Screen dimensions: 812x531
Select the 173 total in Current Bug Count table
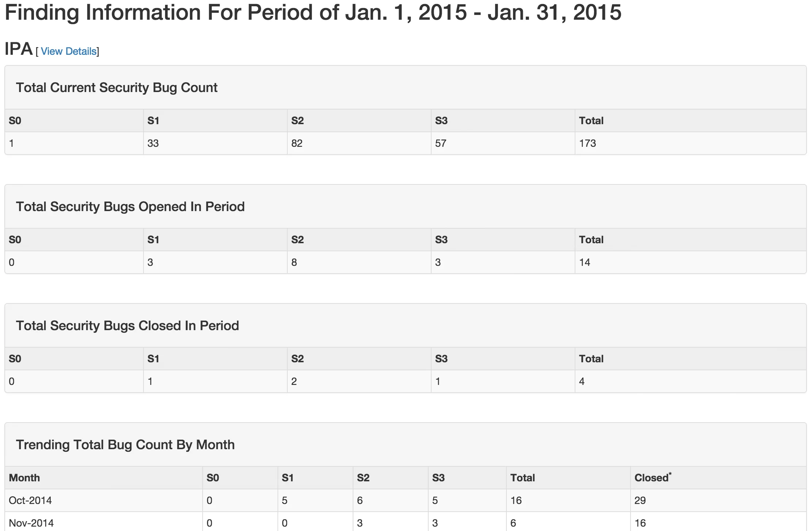(587, 143)
